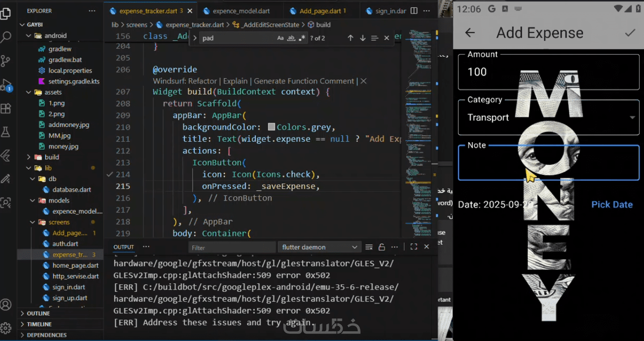Open auth.dart in explorer
Screen dimensions: 644x341
65,244
